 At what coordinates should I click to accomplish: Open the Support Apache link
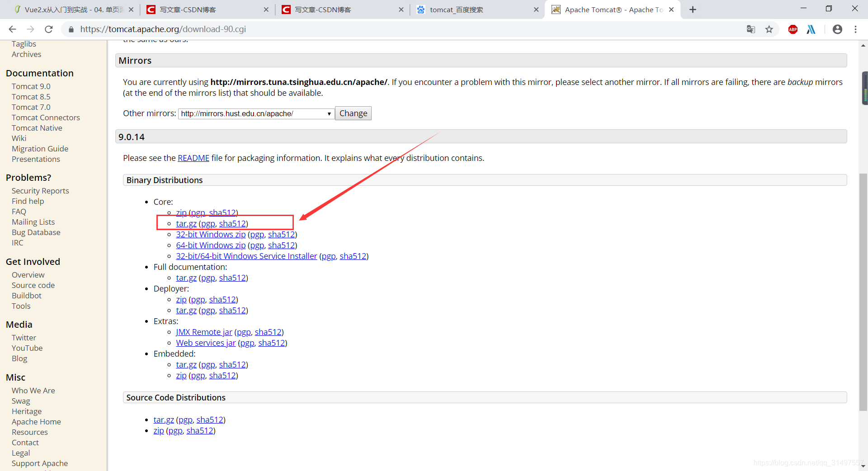pos(40,463)
